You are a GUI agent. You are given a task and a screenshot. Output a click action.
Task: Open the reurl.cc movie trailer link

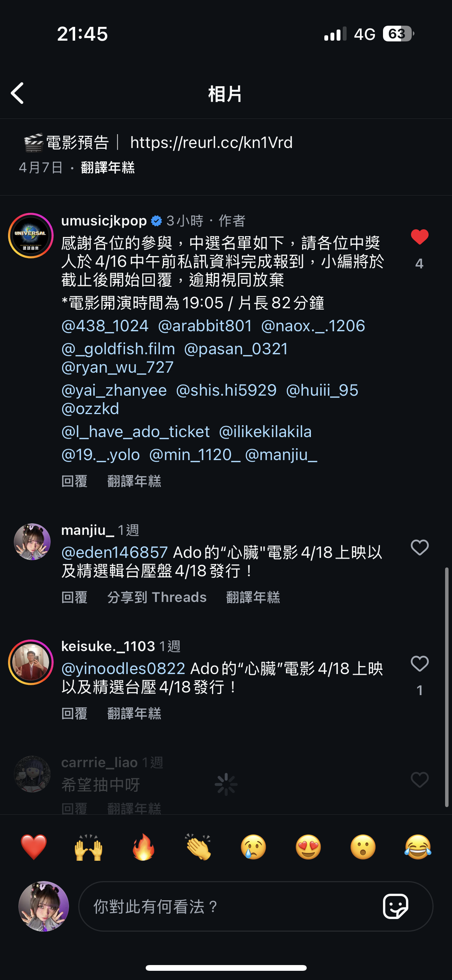(x=211, y=143)
